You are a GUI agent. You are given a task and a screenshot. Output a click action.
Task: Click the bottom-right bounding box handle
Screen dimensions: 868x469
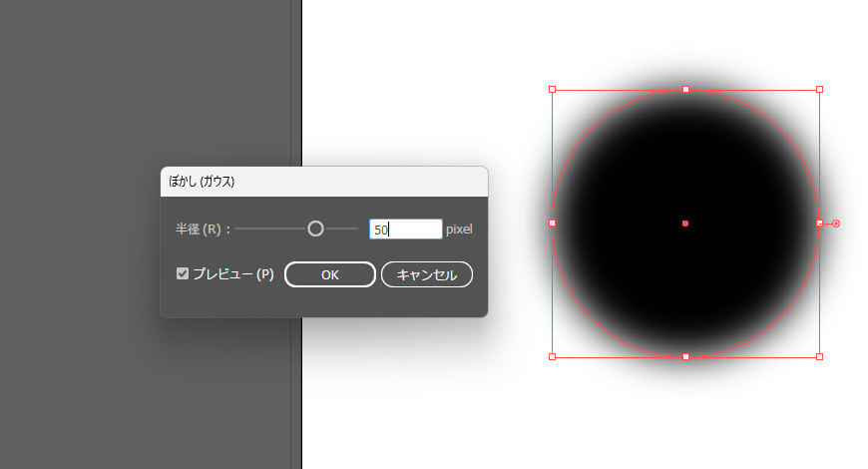pos(819,356)
